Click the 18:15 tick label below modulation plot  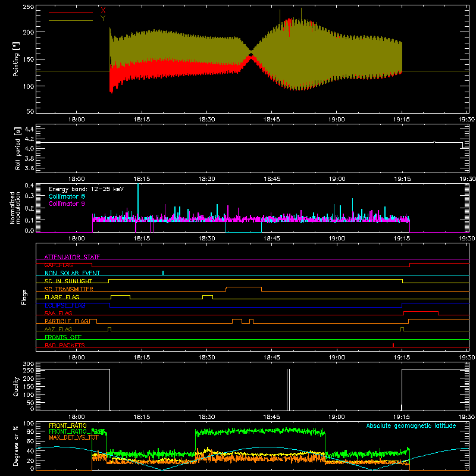142,239
